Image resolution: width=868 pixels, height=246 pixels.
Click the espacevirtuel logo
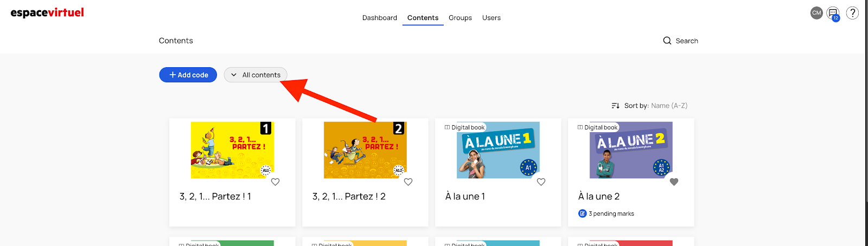pyautogui.click(x=47, y=12)
